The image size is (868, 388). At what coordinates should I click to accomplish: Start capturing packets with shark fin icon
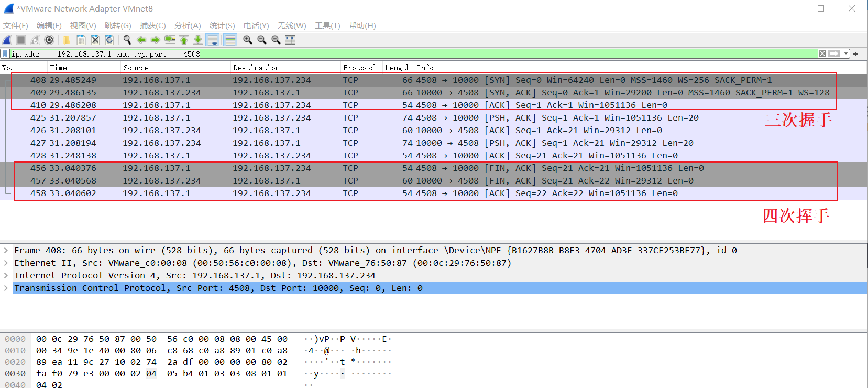(7, 40)
